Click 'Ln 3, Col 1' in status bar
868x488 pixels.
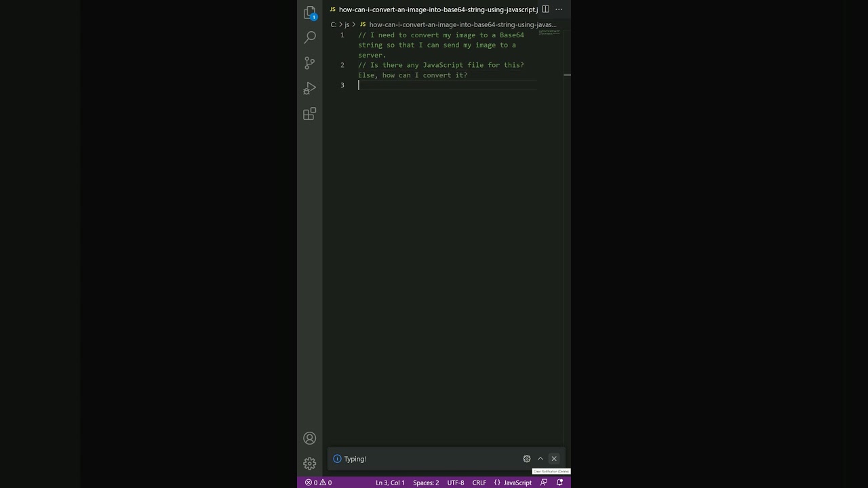[x=390, y=483]
